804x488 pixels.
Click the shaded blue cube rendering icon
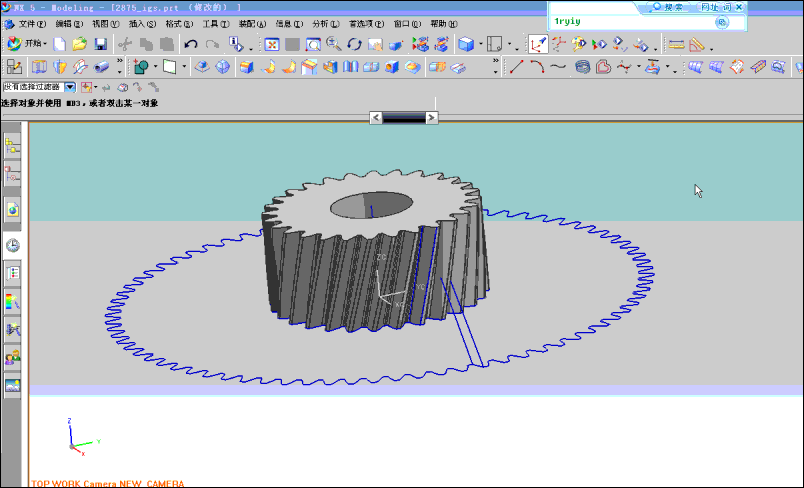(466, 45)
